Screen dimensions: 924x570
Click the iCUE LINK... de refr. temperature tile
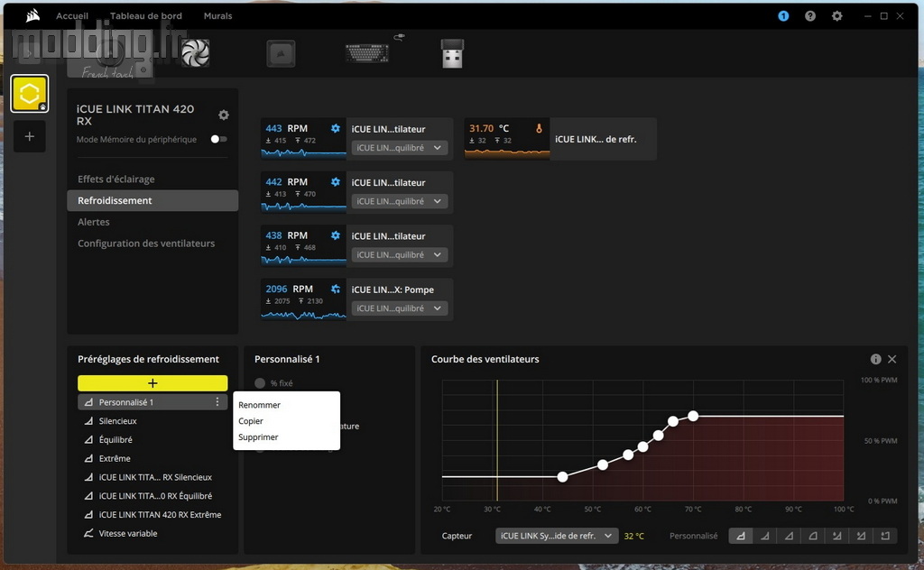click(560, 139)
